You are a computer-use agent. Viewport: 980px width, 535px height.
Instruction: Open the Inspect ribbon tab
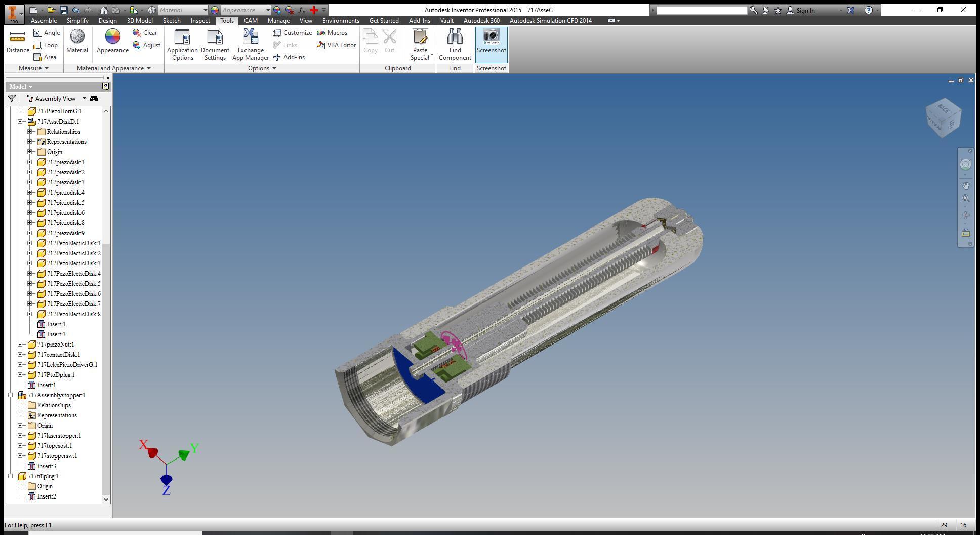pyautogui.click(x=200, y=21)
